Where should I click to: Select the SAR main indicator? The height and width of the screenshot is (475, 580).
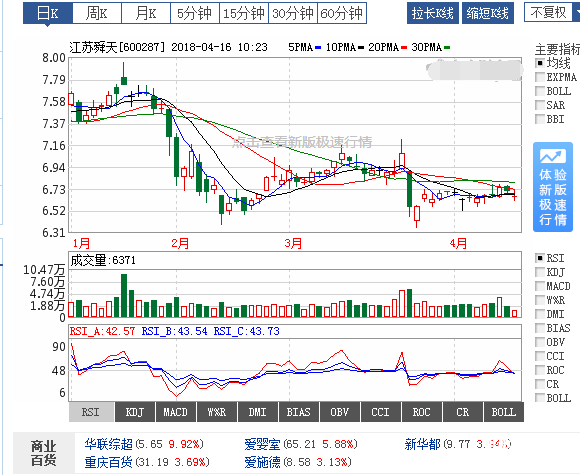(540, 105)
